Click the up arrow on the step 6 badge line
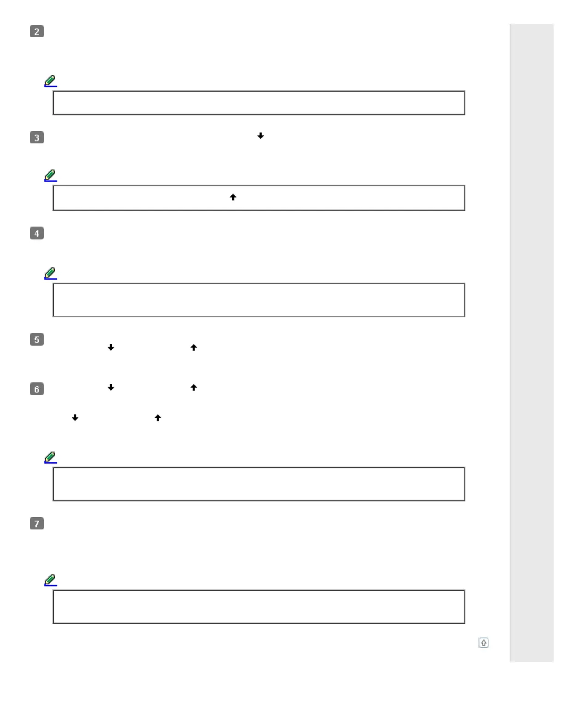563x728 pixels. point(194,388)
